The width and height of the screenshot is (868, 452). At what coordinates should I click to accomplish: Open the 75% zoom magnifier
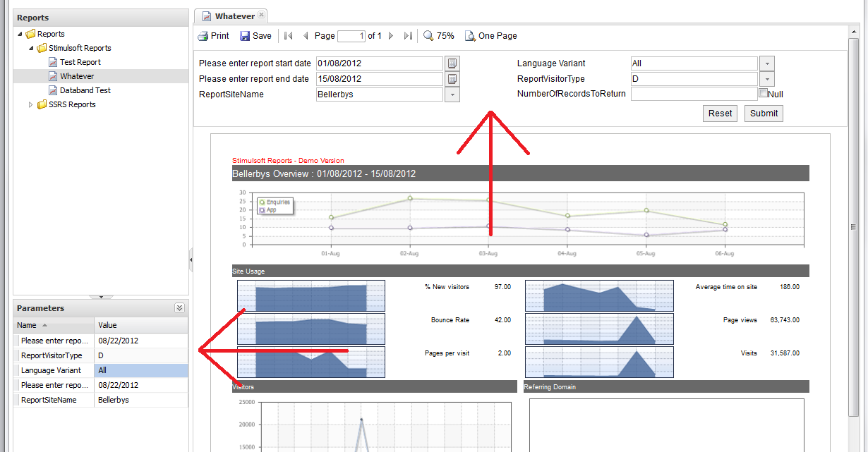(x=428, y=36)
